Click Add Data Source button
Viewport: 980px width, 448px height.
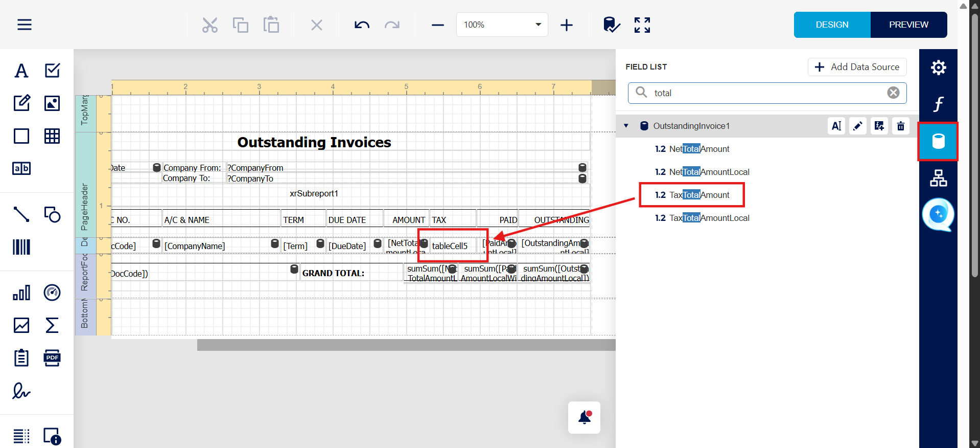857,67
